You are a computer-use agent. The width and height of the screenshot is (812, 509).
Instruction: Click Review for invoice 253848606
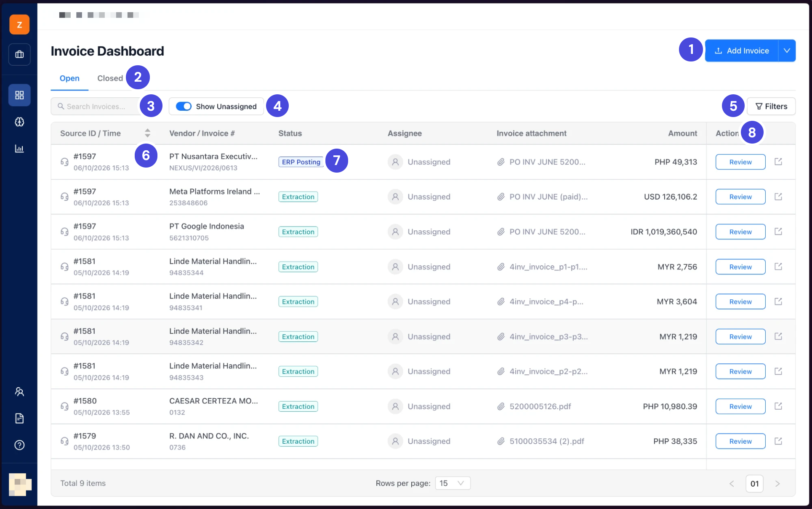(x=740, y=197)
